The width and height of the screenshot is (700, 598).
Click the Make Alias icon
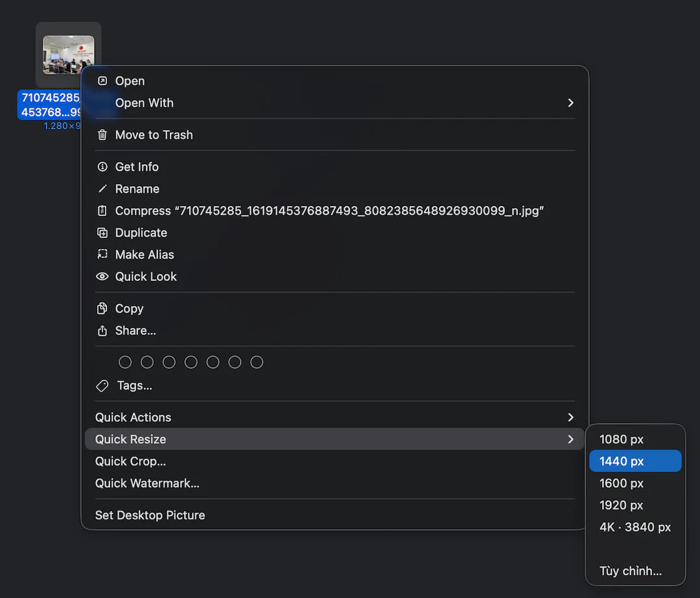click(x=102, y=254)
